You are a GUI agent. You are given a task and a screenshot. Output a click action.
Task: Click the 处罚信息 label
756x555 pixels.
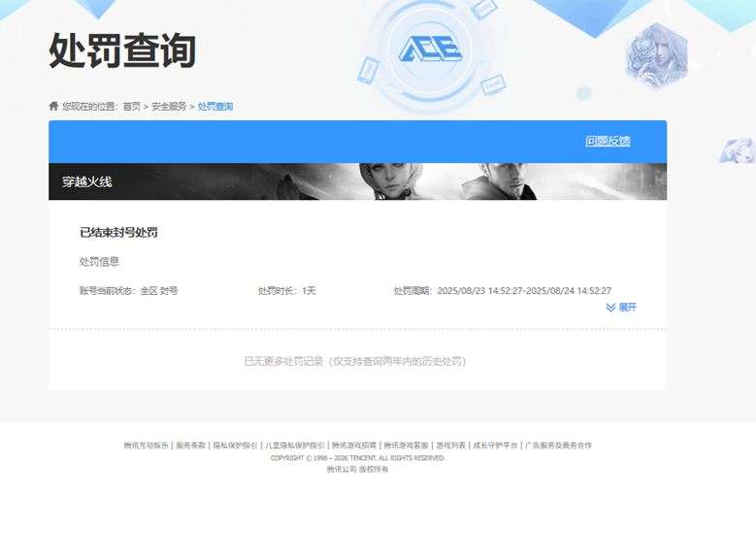99,261
